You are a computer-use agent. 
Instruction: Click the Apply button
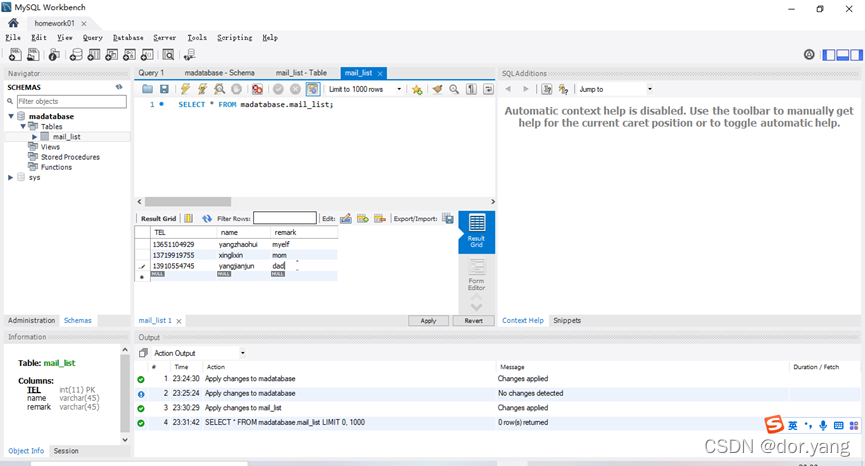428,320
